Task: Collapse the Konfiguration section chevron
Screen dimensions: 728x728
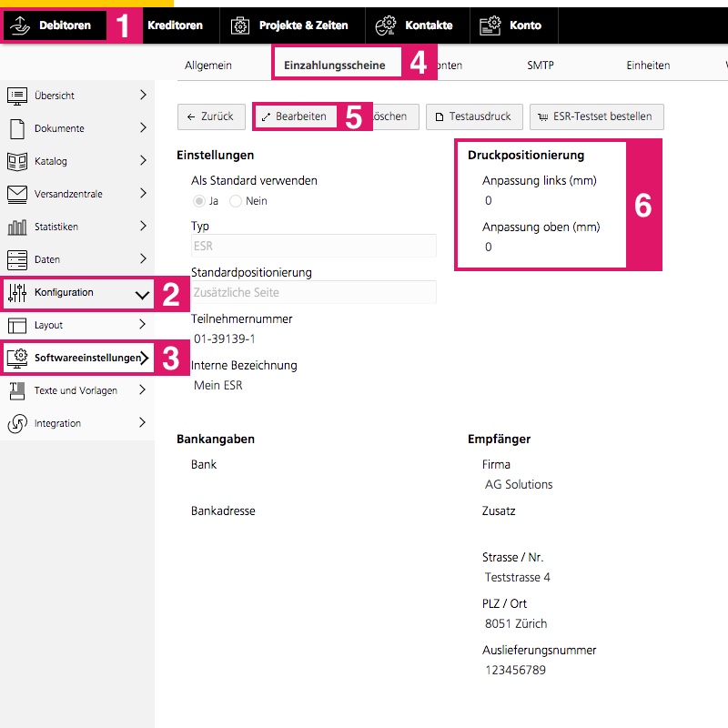Action: click(142, 293)
